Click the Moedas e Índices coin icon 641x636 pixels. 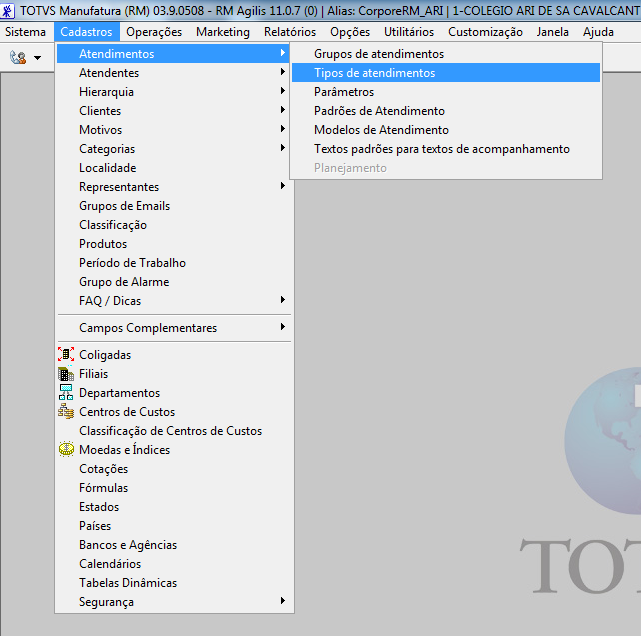[66, 449]
